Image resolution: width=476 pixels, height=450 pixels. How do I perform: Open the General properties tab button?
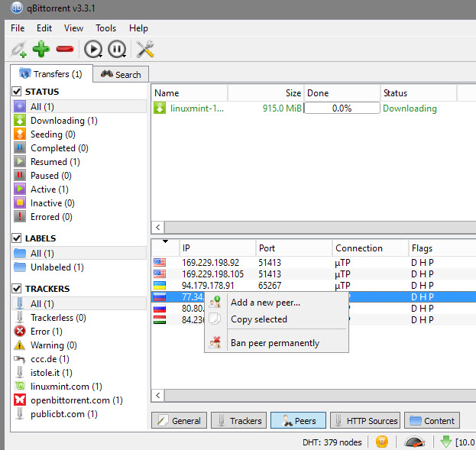pos(179,420)
